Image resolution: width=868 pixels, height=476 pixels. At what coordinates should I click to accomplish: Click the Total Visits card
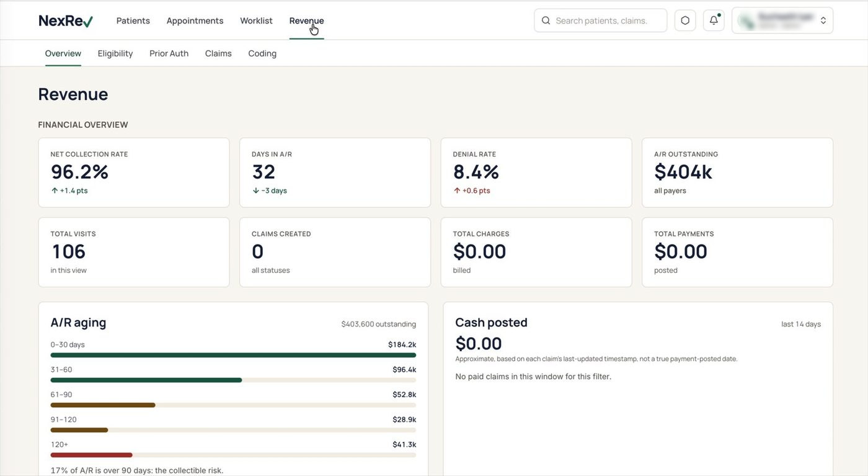coord(134,252)
